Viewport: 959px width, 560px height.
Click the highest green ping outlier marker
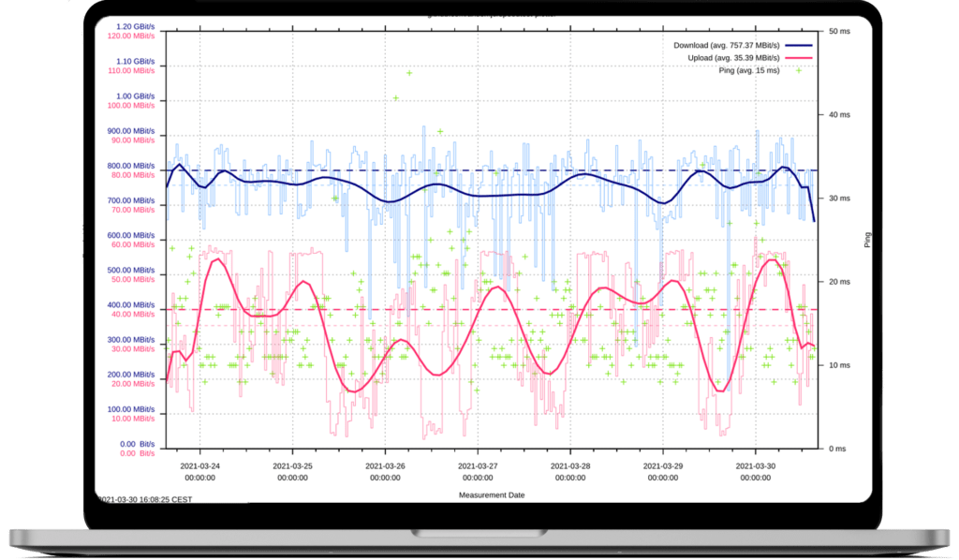[x=408, y=73]
